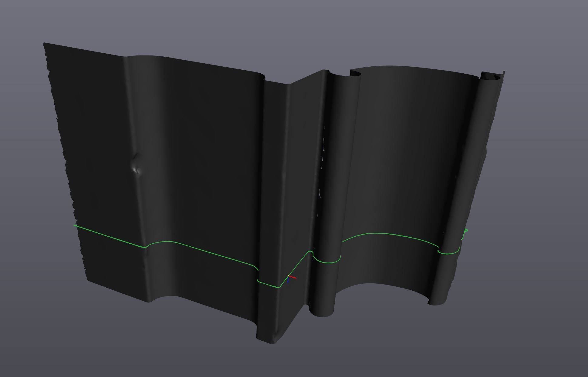This screenshot has height=377, width=588.
Task: Click the bottom end of the middle narrow cylinder
Action: click(x=322, y=314)
